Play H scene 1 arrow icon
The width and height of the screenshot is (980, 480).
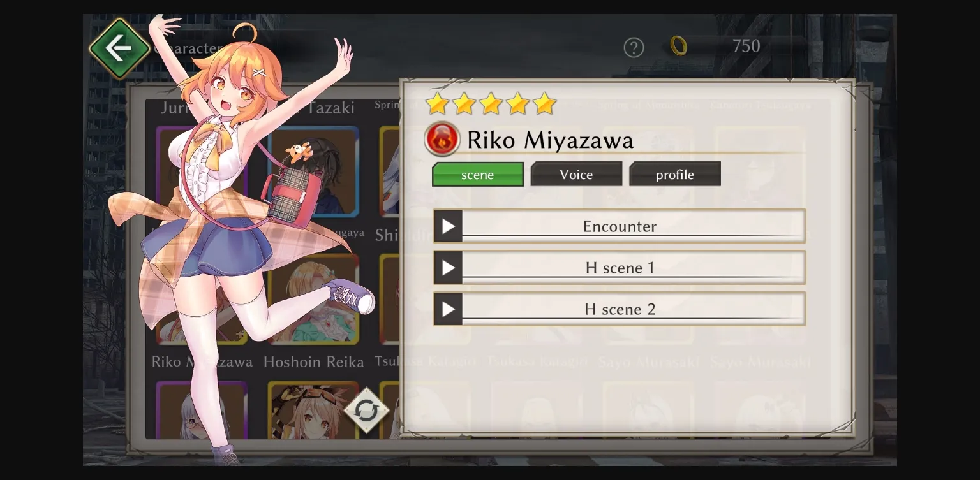449,268
